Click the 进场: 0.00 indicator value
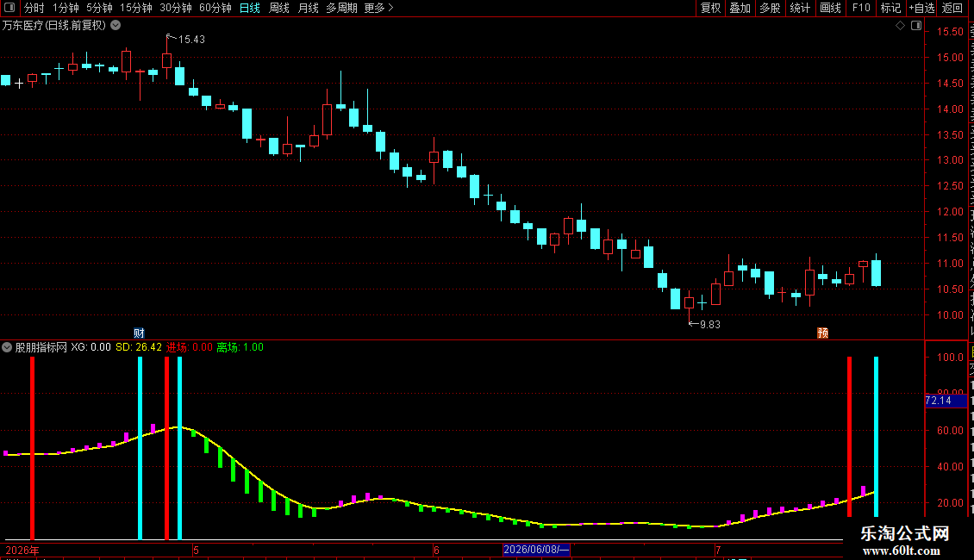Viewport: 974px width, 560px height. (x=190, y=348)
